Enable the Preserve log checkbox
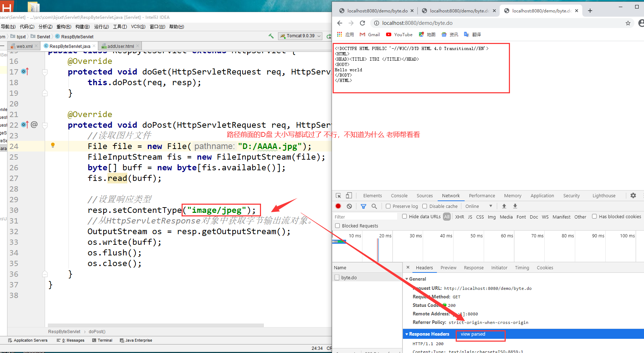Viewport: 644px width, 353px height. (x=388, y=206)
